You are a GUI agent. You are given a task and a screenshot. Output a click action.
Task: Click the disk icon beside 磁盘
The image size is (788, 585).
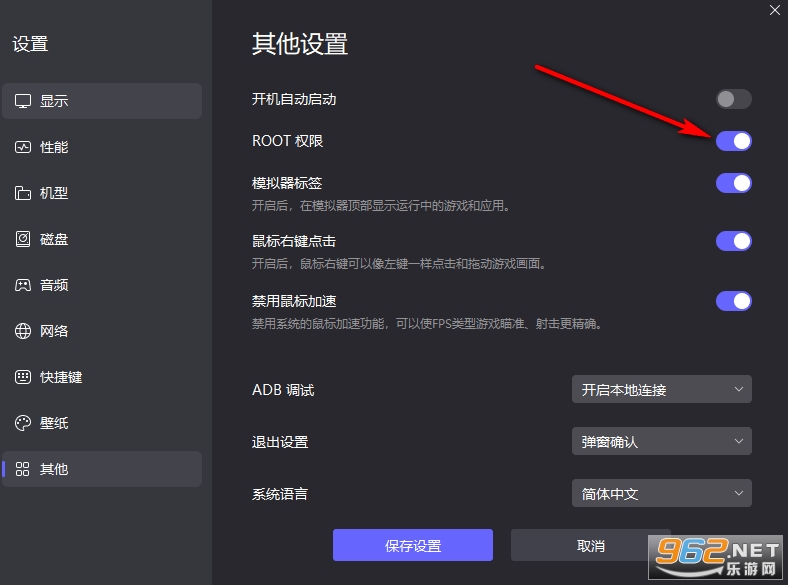[x=23, y=239]
